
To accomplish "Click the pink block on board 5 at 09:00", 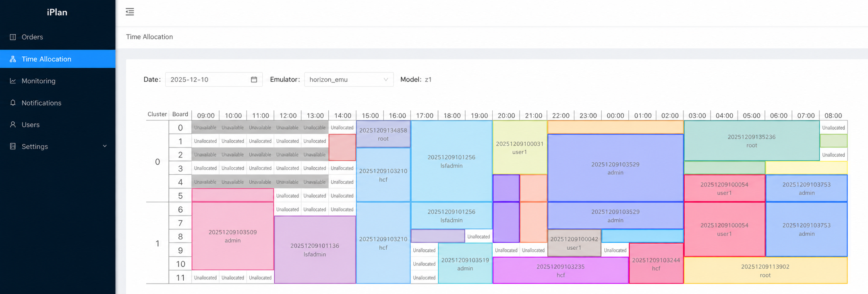I will (x=233, y=195).
